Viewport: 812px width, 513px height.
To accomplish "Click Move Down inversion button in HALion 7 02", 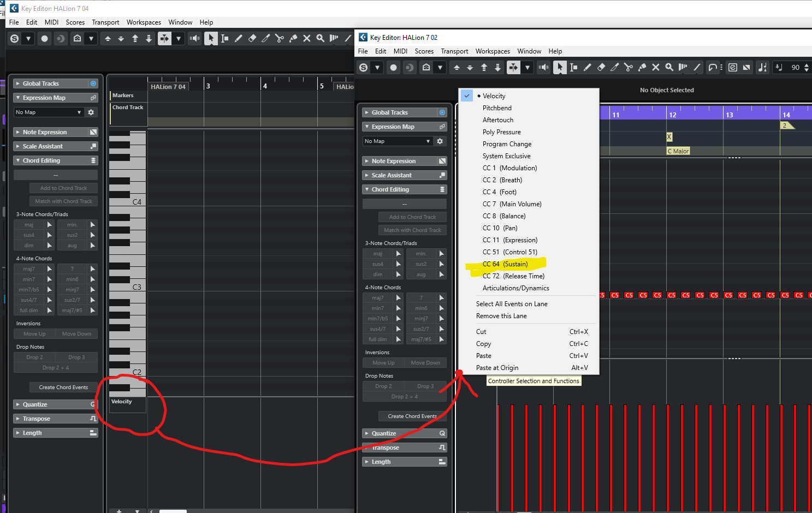I will 425,363.
